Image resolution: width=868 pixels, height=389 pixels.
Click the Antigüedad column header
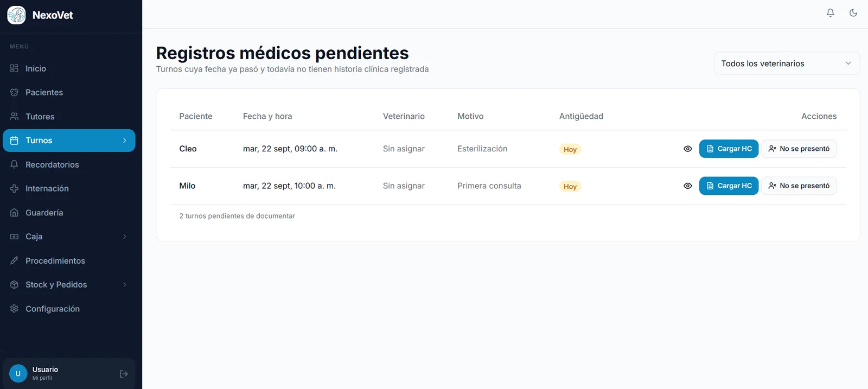pyautogui.click(x=581, y=116)
